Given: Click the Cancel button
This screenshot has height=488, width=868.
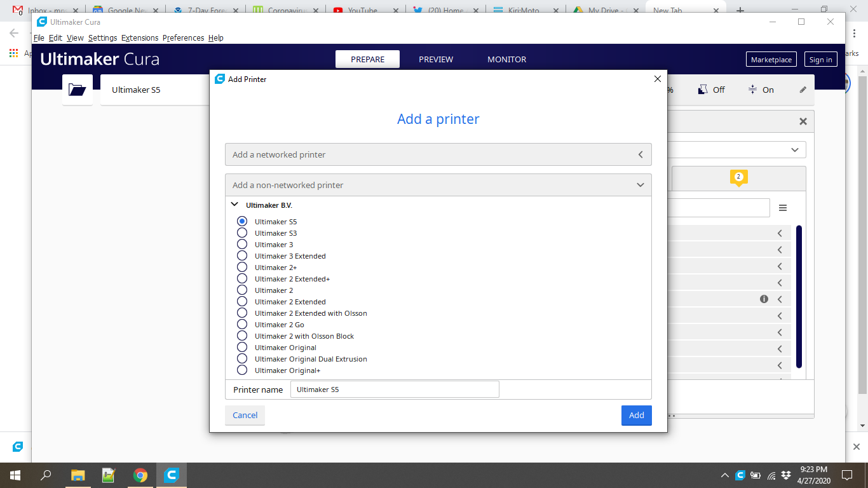Looking at the screenshot, I should pos(245,415).
